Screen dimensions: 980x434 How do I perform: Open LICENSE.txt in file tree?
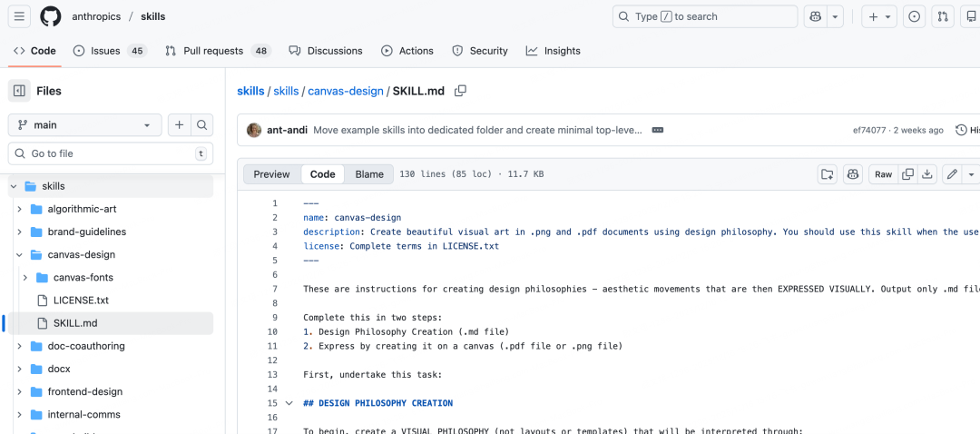(x=81, y=301)
